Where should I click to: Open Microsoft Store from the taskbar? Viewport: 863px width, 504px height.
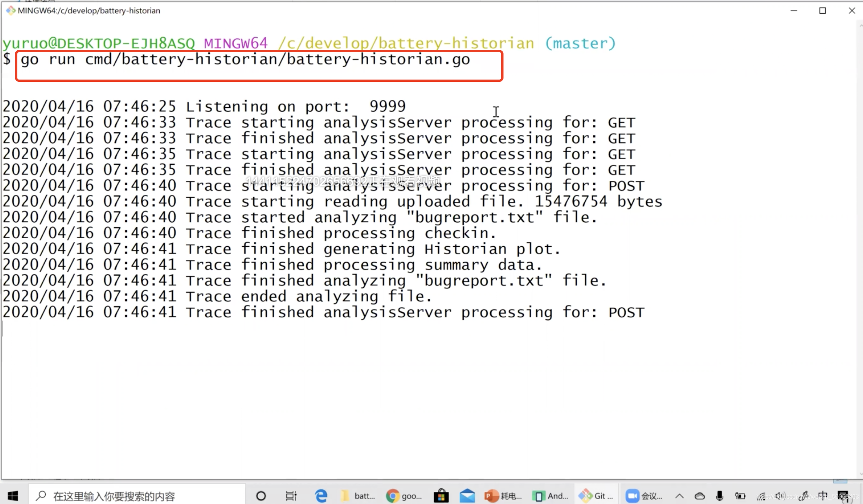pos(441,496)
